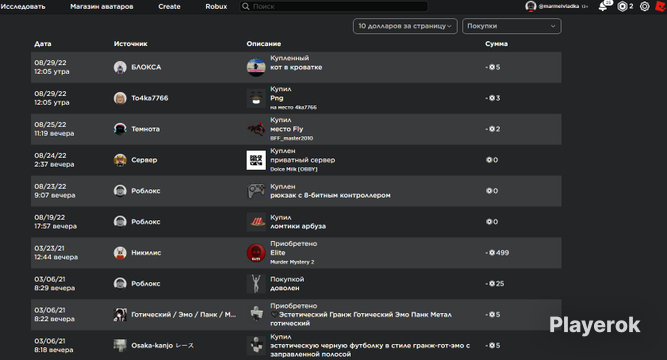This screenshot has width=667, height=360.
Task: Click Роблокс avatar in 03/06/21 8:29 row
Action: pyautogui.click(x=120, y=284)
